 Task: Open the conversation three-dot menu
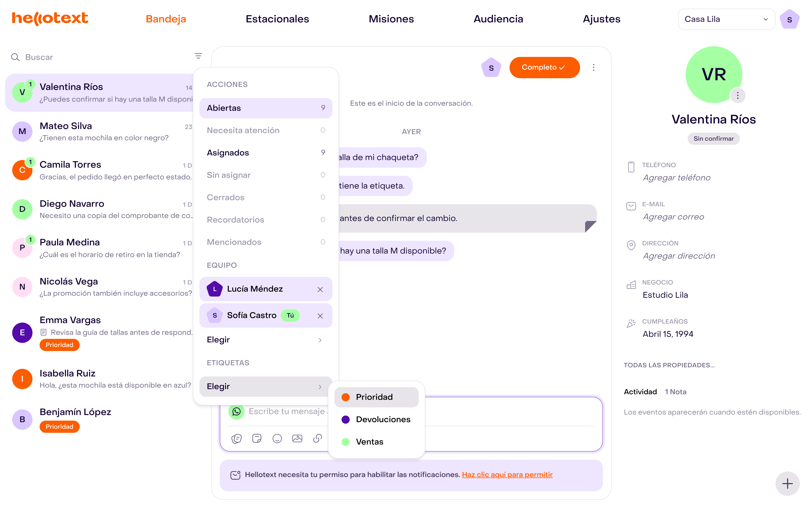point(594,68)
